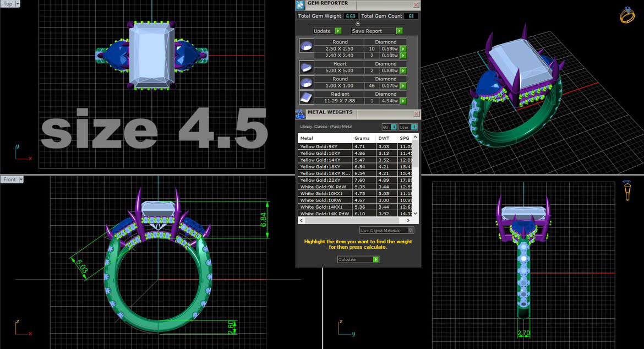Select the Round 2.50 X 2.50 gem thumbnail

(x=307, y=45)
